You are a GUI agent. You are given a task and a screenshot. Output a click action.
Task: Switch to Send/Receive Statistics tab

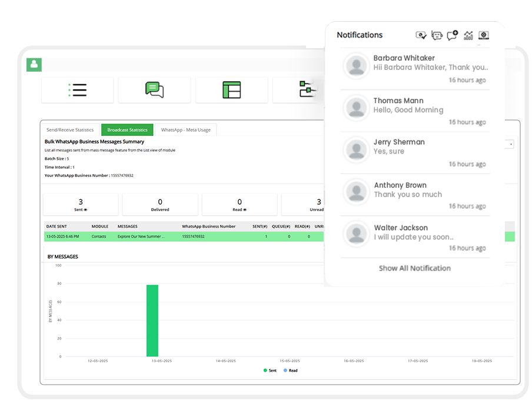pos(70,130)
